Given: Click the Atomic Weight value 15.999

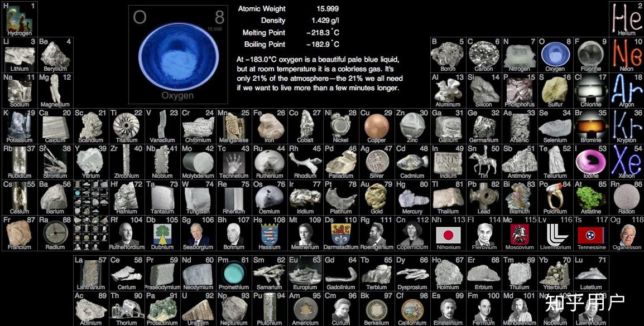Looking at the screenshot, I should (328, 8).
